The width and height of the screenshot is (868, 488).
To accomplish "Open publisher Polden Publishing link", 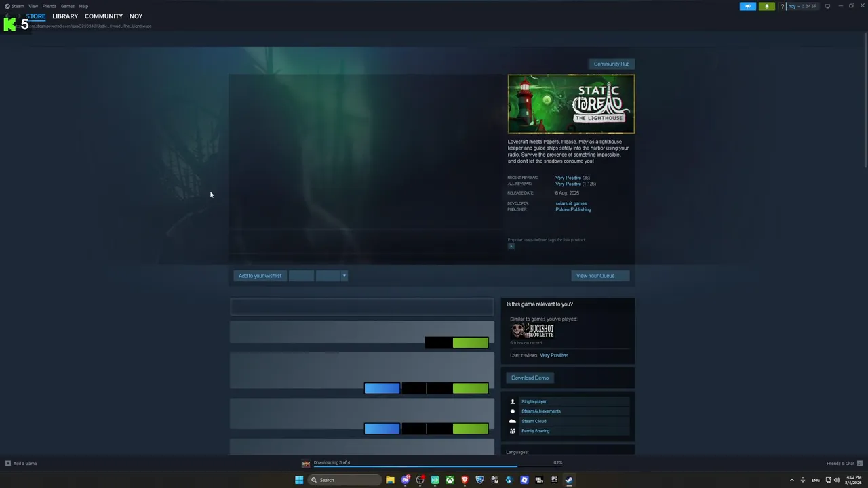I will 573,209.
